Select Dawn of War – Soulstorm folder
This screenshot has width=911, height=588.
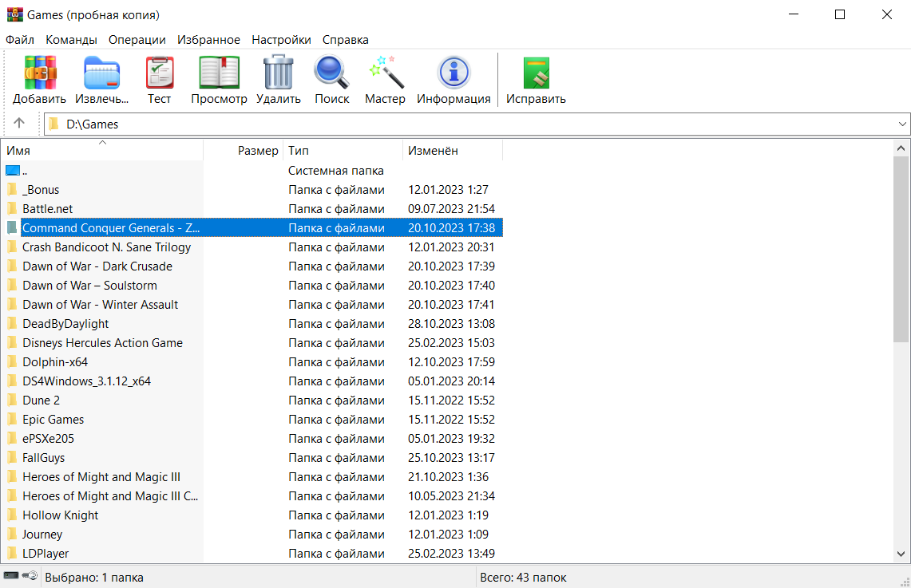click(90, 286)
